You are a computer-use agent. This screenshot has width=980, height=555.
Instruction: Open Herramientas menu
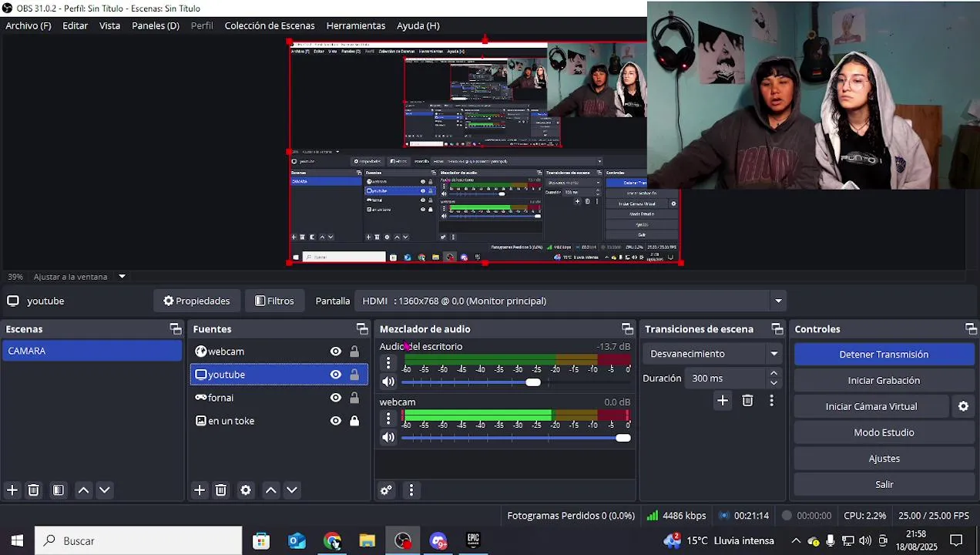pyautogui.click(x=356, y=25)
